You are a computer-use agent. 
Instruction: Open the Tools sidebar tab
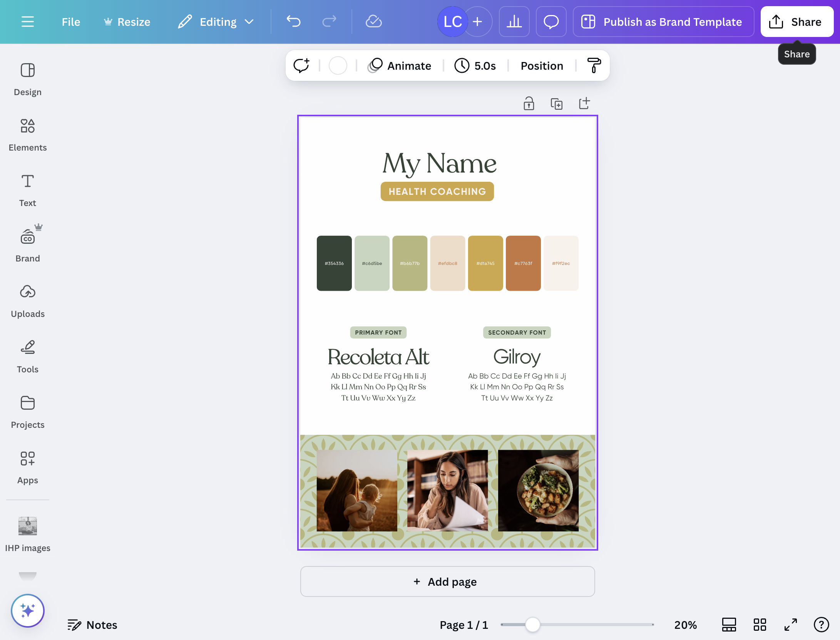pyautogui.click(x=28, y=357)
